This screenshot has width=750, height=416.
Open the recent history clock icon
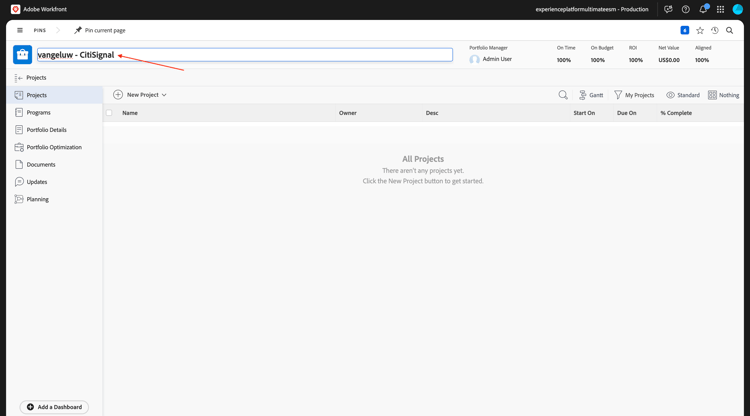(x=715, y=30)
